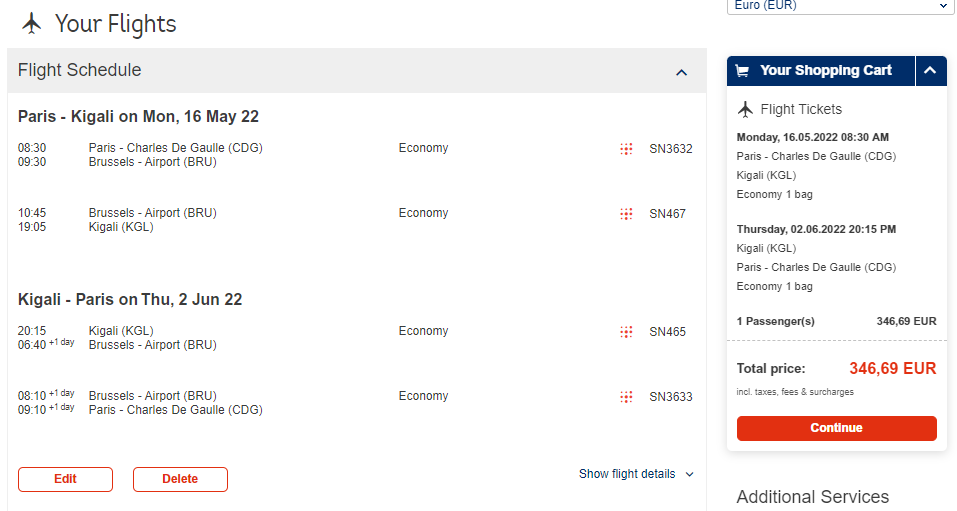Click the Your Shopping Cart header title
This screenshot has width=957, height=511.
tap(825, 71)
